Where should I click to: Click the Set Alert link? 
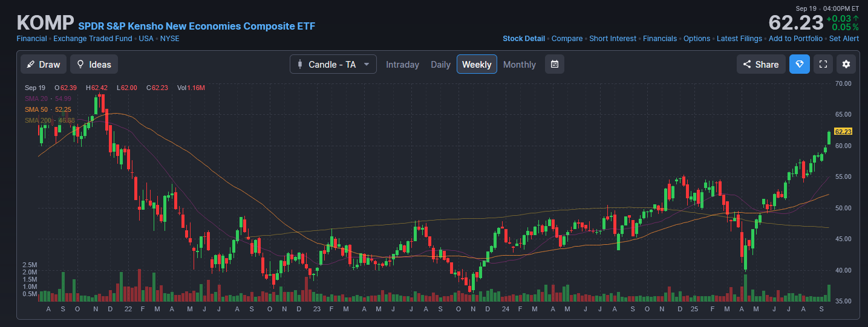(844, 39)
